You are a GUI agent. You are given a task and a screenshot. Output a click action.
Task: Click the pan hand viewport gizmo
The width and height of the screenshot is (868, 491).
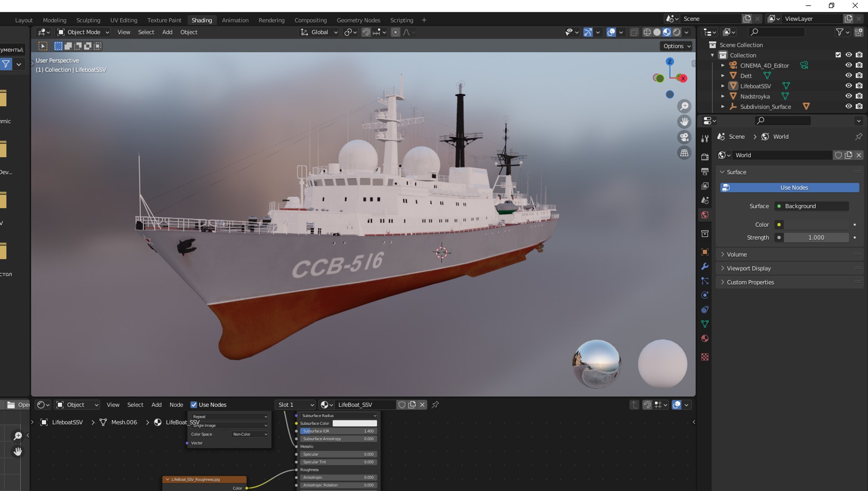click(x=684, y=122)
